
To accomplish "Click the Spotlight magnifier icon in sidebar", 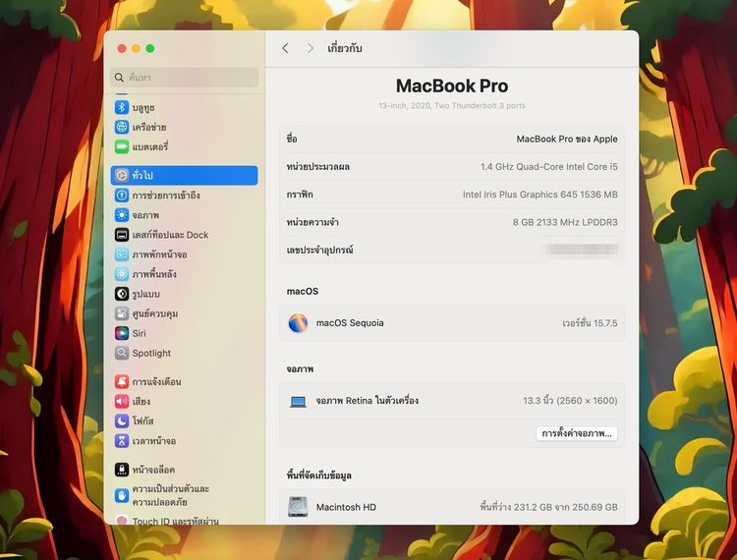I will click(x=122, y=353).
